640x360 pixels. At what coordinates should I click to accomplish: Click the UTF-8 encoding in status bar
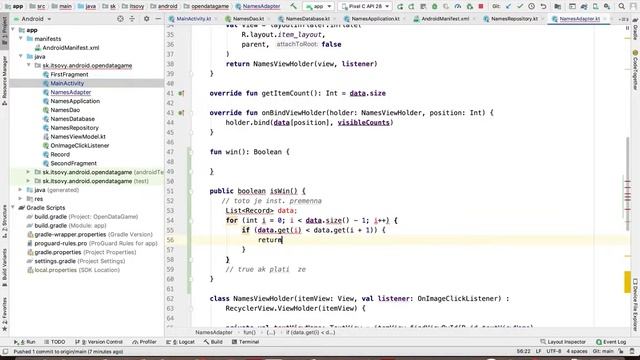tap(554, 351)
